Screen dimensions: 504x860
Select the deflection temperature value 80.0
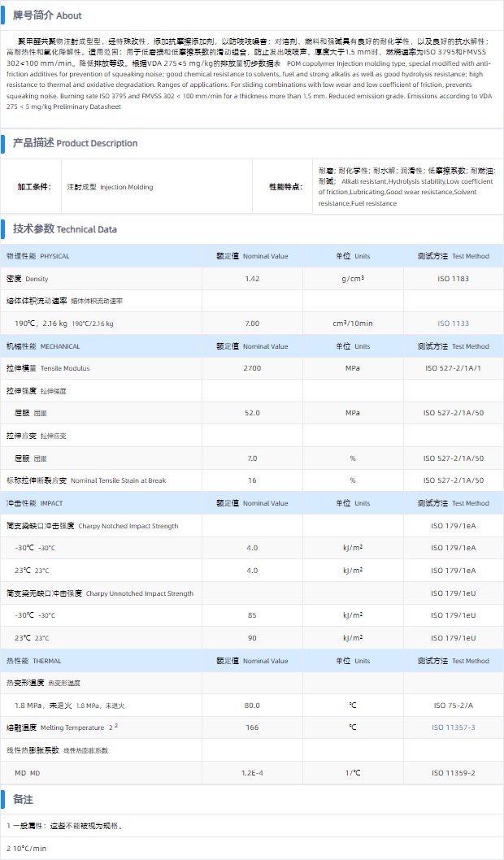point(252,706)
